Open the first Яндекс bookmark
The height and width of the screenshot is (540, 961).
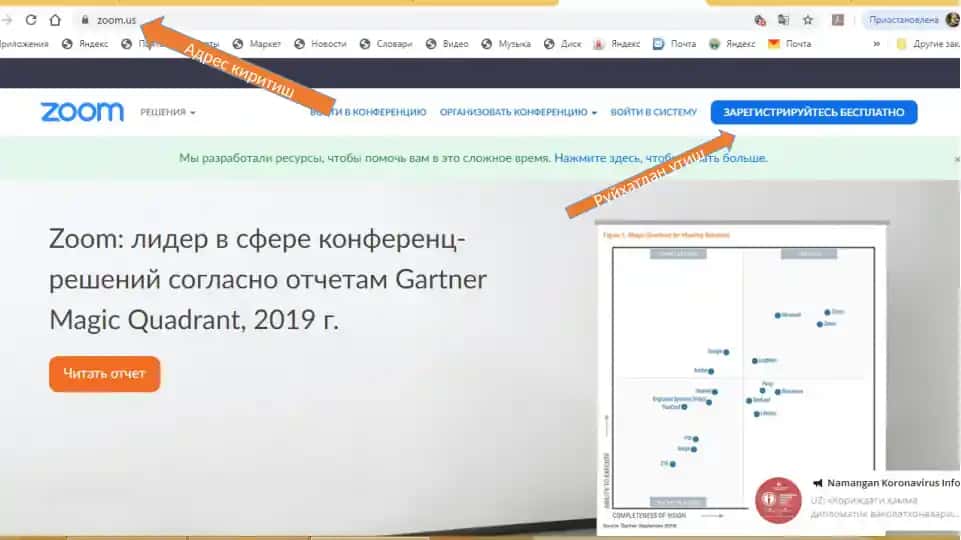point(85,44)
